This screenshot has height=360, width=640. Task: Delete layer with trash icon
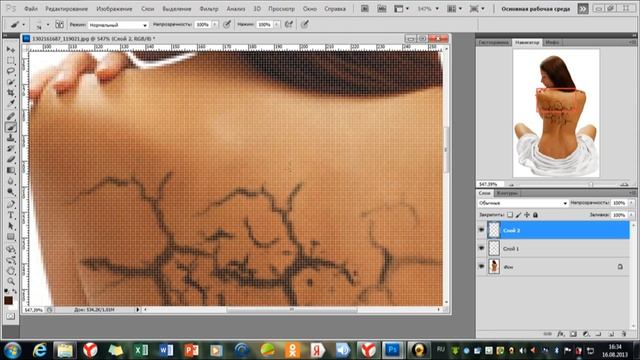(x=624, y=333)
